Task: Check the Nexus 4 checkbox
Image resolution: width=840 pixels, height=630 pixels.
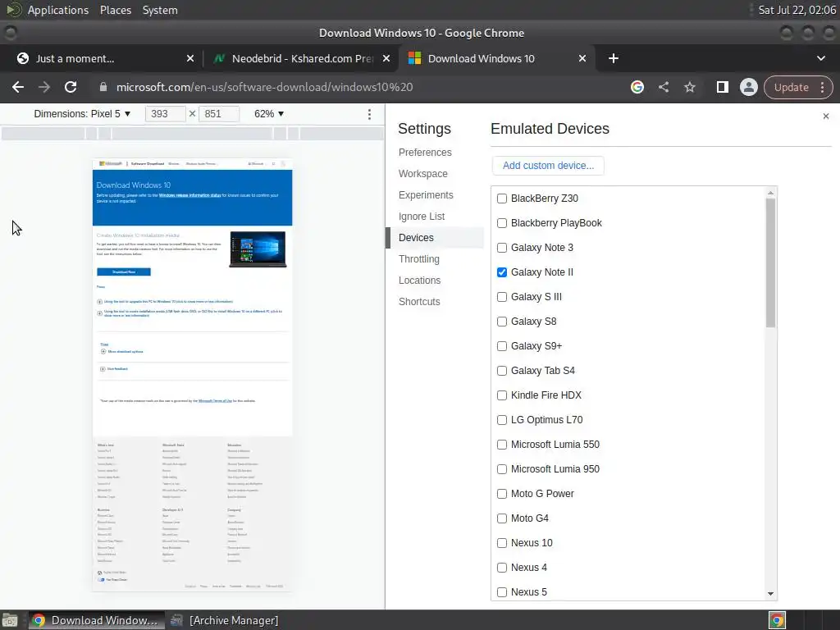Action: [502, 568]
